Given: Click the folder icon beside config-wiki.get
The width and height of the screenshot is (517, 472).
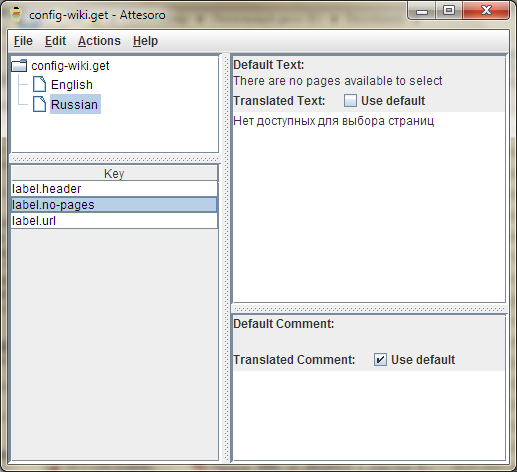Looking at the screenshot, I should (19, 66).
